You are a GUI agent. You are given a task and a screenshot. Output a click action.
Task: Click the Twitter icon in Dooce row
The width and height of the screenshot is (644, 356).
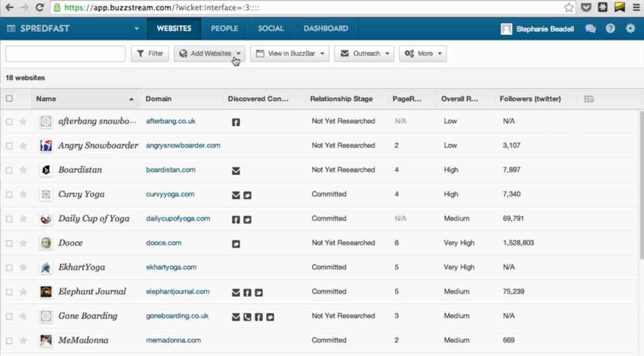point(236,244)
